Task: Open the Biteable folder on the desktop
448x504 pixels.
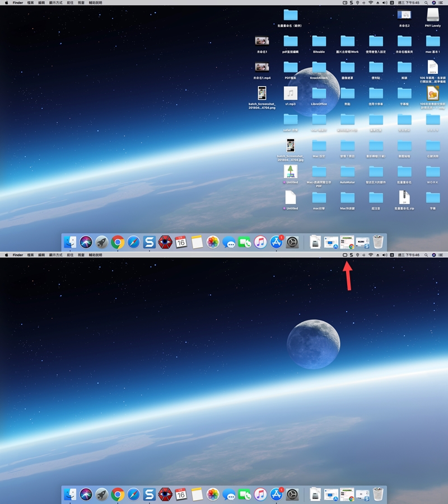Action: coord(319,41)
